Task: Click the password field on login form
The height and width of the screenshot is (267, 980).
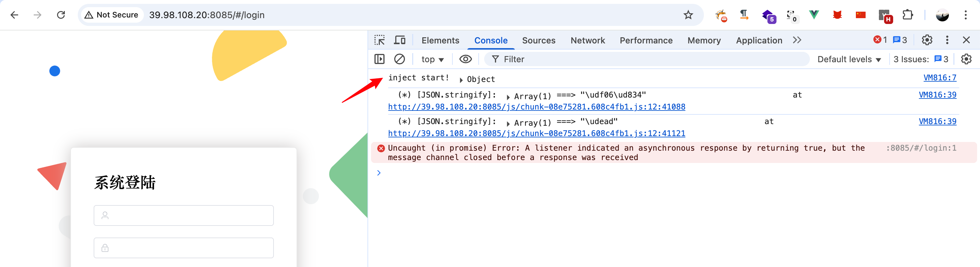Action: (183, 248)
